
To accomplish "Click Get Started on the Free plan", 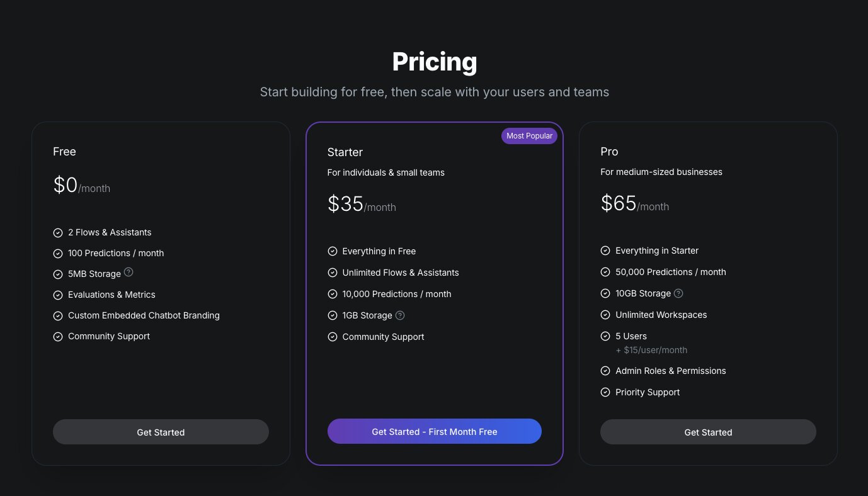I will click(x=161, y=432).
